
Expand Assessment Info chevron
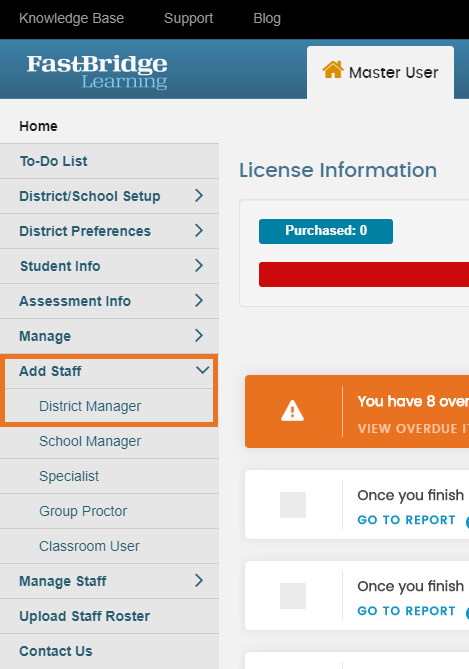199,301
